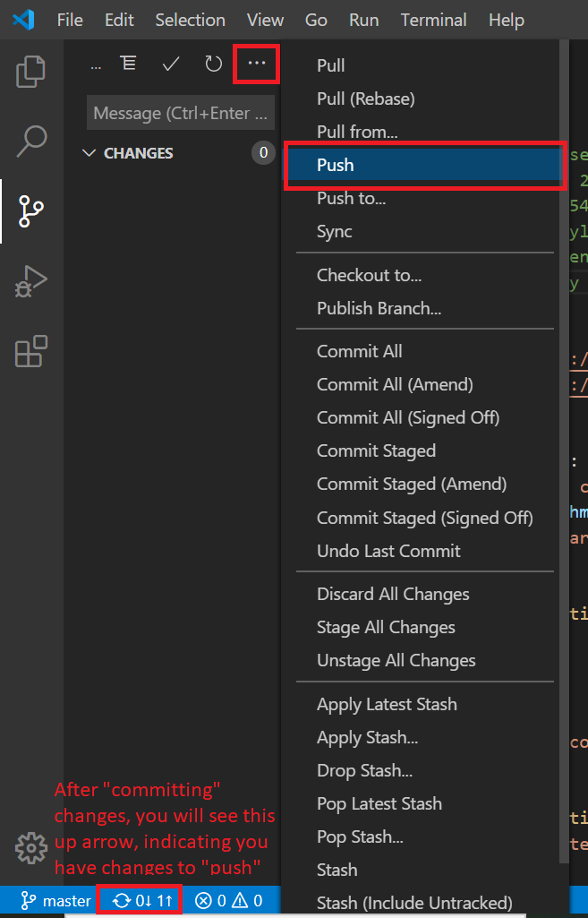Open the Run and Debug view
This screenshot has height=918, width=588.
coord(30,281)
